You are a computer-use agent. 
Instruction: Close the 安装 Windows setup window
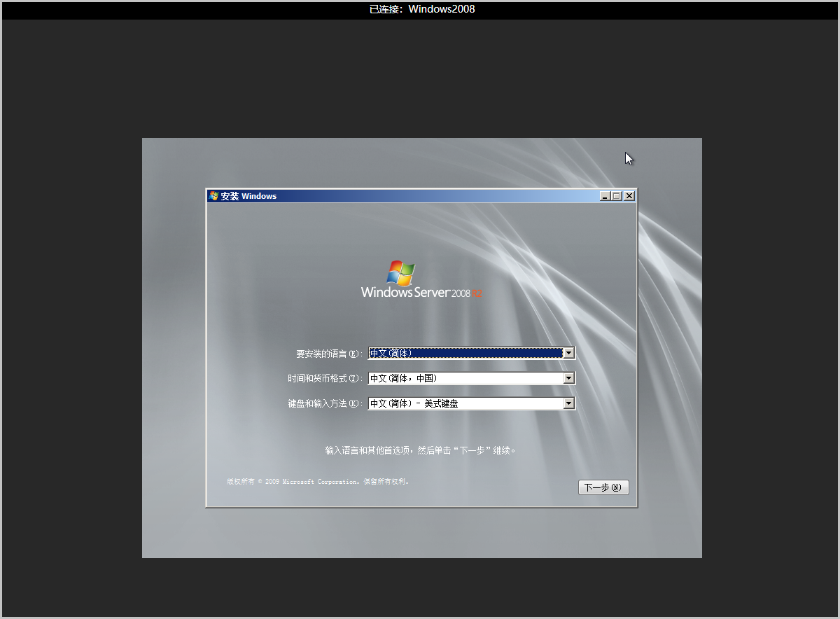coord(629,196)
